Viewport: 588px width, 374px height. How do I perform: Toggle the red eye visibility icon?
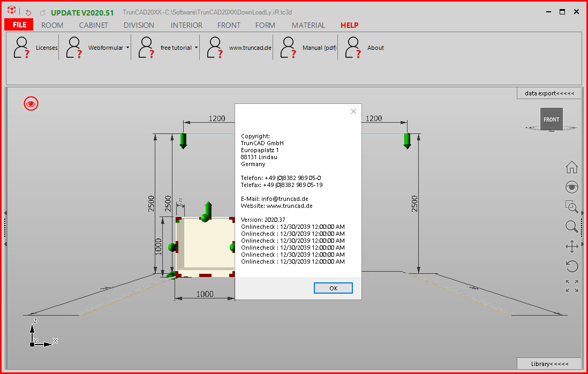click(31, 103)
